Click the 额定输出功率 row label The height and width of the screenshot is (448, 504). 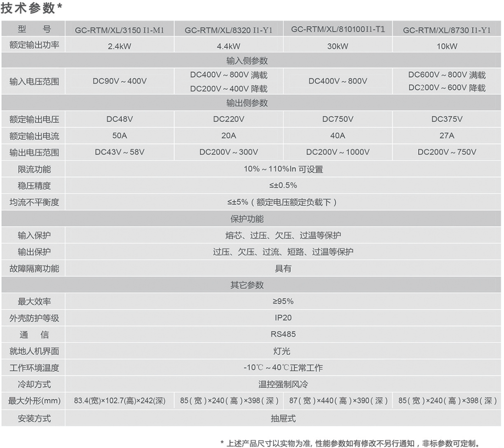tap(33, 45)
